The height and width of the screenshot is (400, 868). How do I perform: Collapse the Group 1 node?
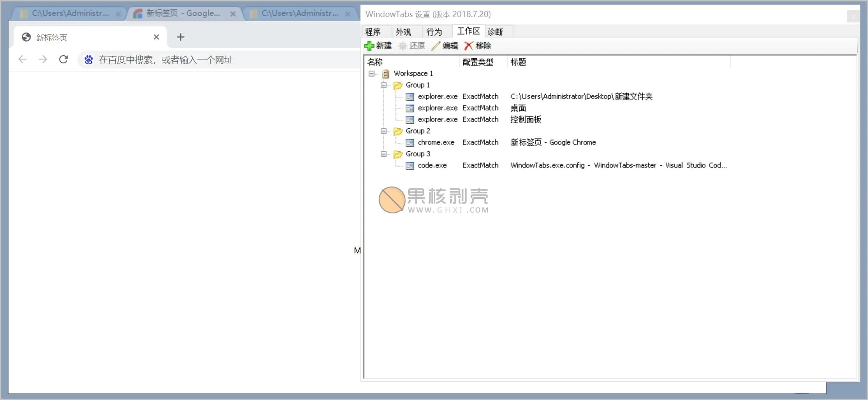(x=384, y=85)
